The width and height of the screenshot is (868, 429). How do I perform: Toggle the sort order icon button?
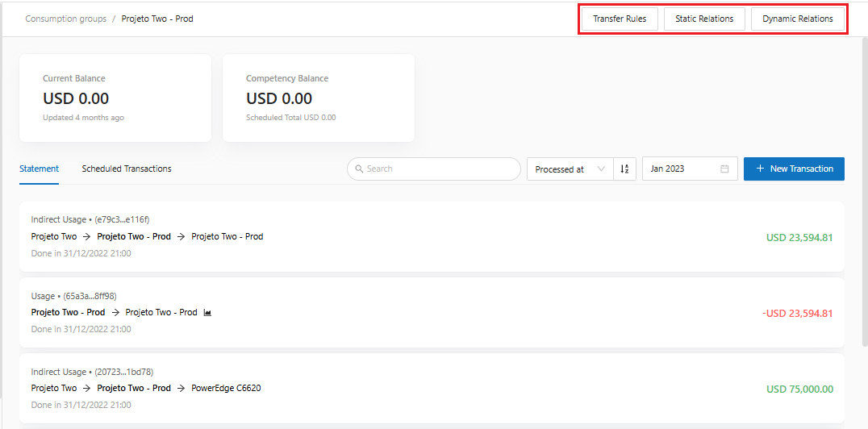pyautogui.click(x=624, y=169)
